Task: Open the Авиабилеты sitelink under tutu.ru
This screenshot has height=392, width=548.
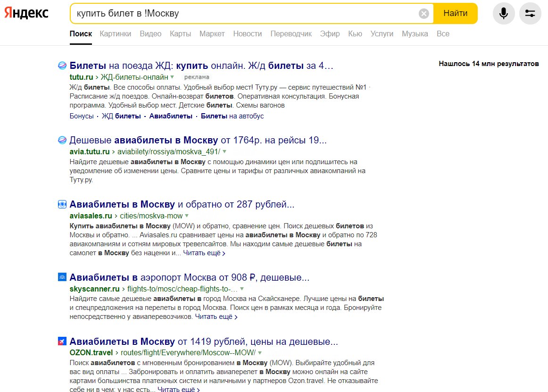Action: [171, 116]
